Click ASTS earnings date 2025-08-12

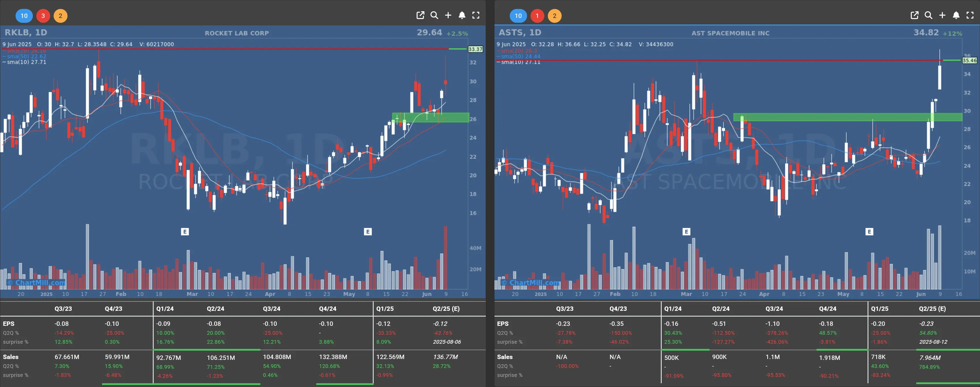[x=934, y=342]
